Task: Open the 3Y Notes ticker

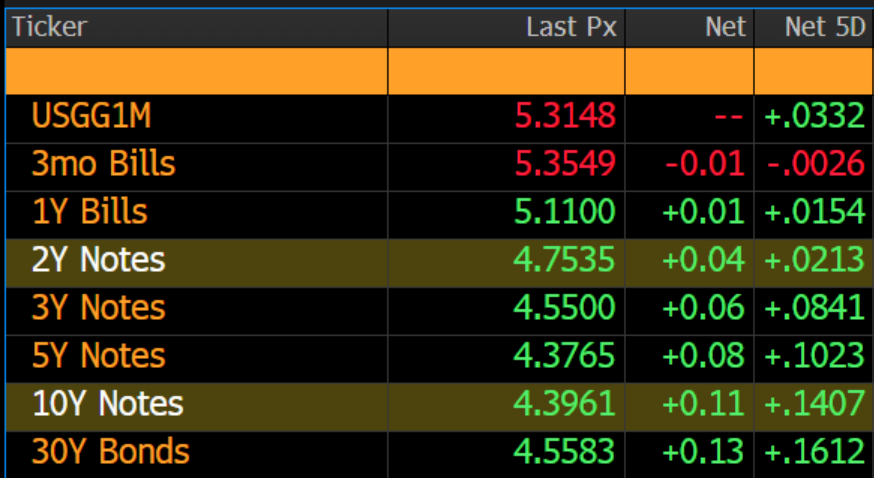Action: (x=99, y=308)
